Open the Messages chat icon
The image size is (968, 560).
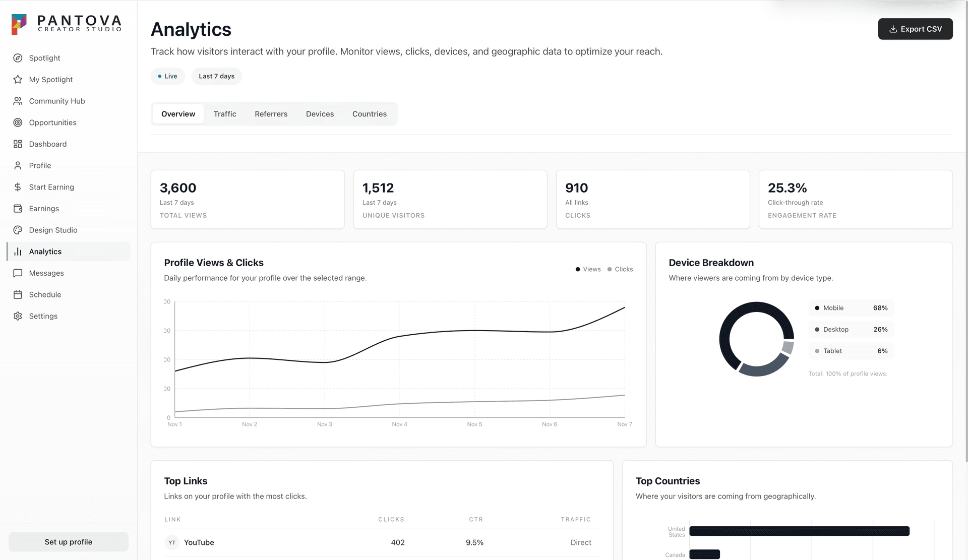[18, 273]
